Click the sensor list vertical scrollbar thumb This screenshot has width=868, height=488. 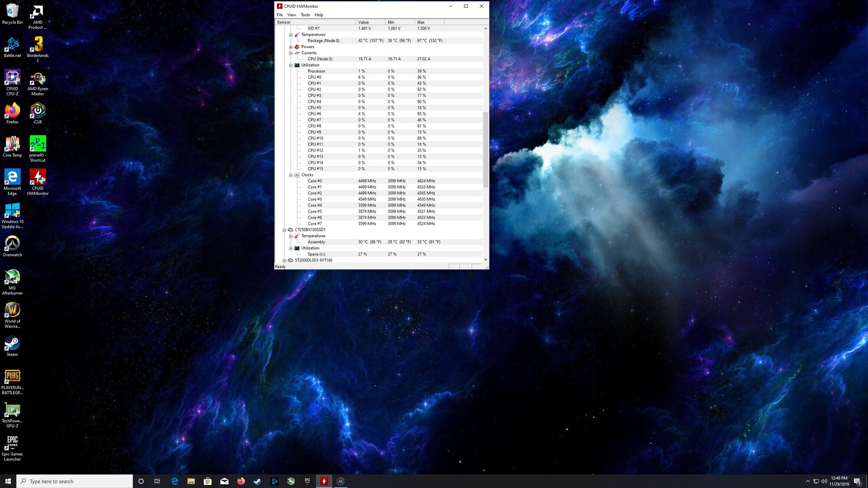click(x=485, y=150)
